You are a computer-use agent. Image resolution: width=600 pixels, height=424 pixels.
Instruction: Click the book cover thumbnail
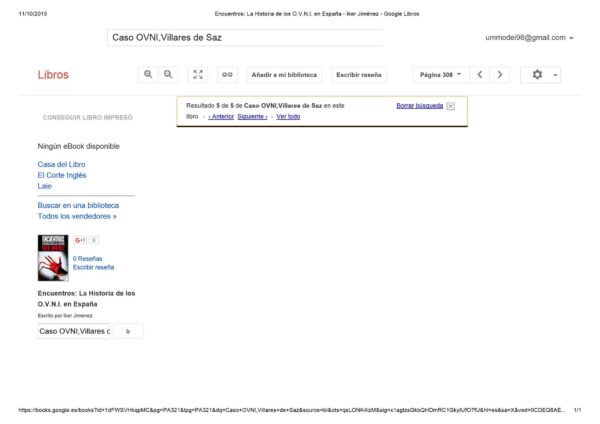51,257
